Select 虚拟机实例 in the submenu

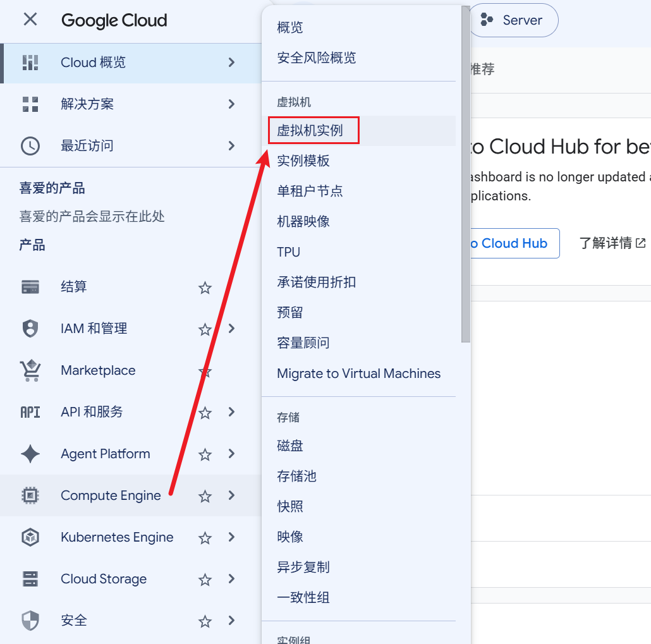(x=359, y=130)
